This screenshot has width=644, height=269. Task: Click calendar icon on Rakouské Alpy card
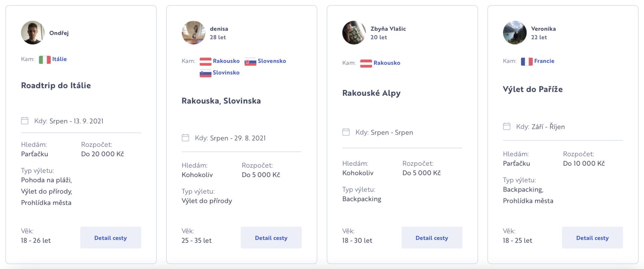coord(346,132)
